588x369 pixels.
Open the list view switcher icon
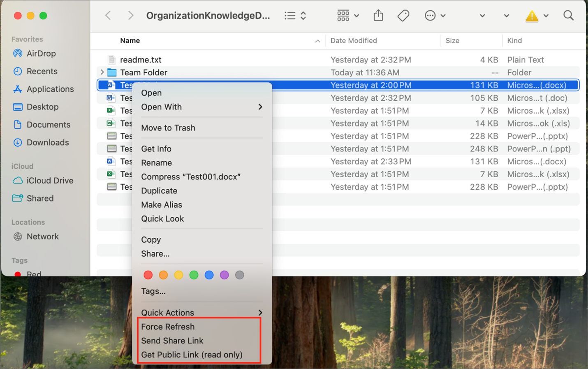(295, 16)
